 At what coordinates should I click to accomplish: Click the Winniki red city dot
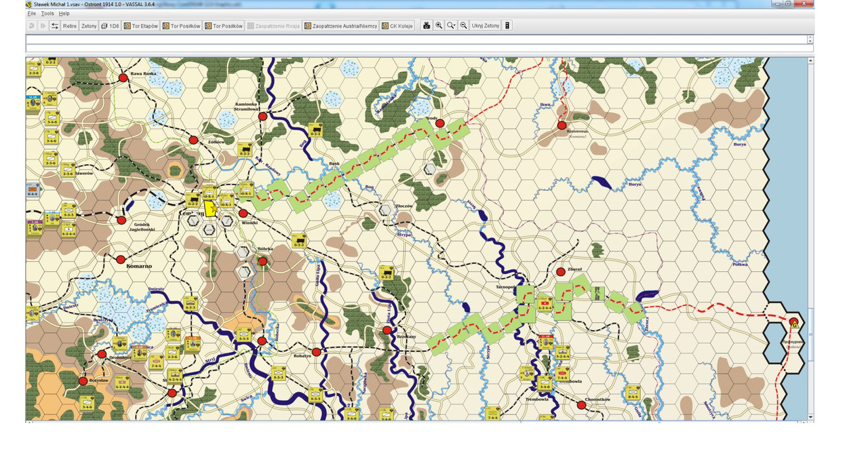[x=243, y=214]
